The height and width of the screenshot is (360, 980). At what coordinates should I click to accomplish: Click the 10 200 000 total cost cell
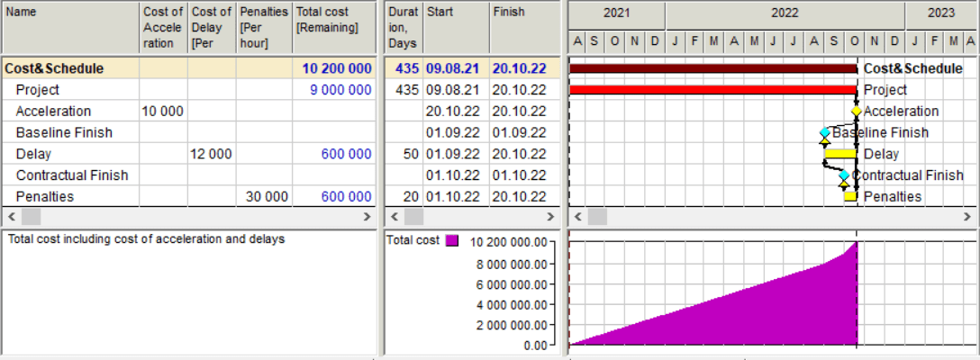pyautogui.click(x=334, y=68)
